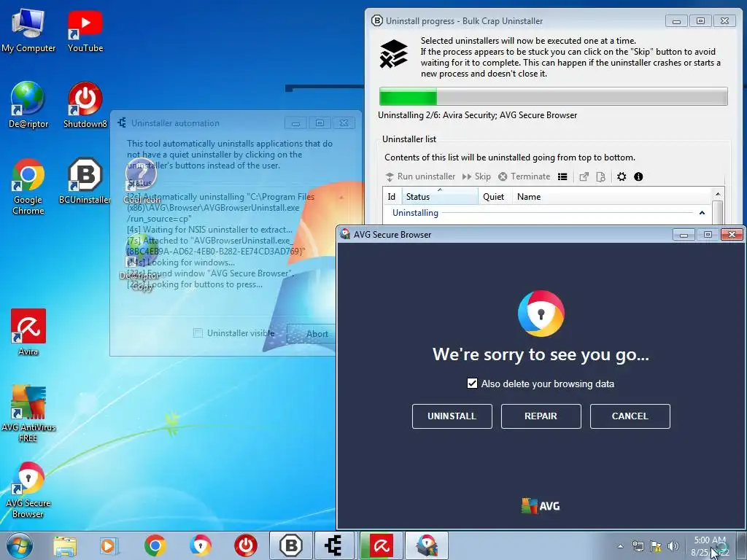
Task: Click the Uninstalling group header text
Action: tap(415, 213)
